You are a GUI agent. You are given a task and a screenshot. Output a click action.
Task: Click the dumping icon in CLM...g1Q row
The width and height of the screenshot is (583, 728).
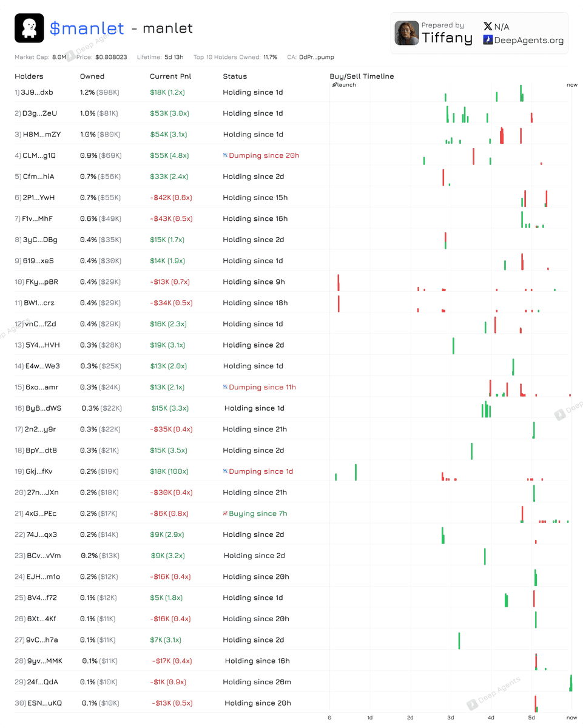tap(225, 155)
